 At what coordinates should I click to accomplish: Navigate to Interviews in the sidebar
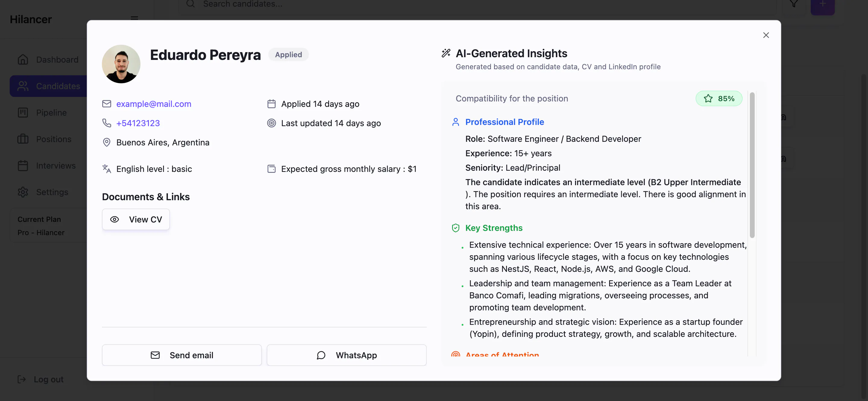coord(48,166)
